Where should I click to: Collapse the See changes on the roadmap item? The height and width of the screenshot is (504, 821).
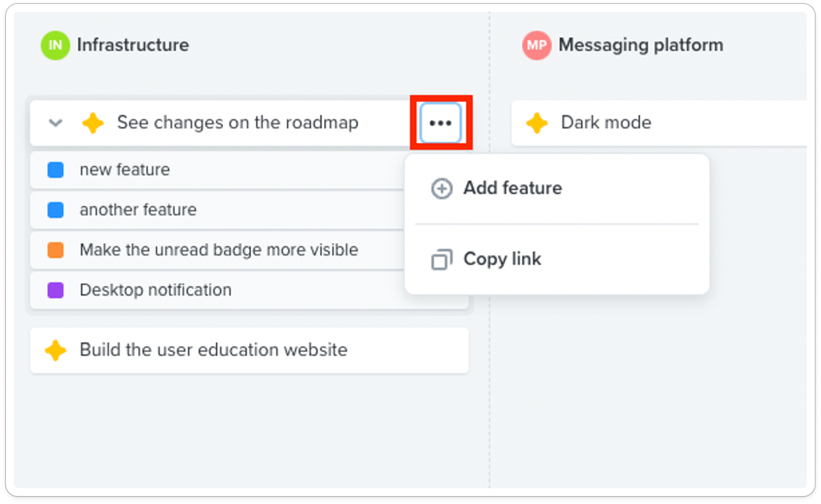pos(56,123)
